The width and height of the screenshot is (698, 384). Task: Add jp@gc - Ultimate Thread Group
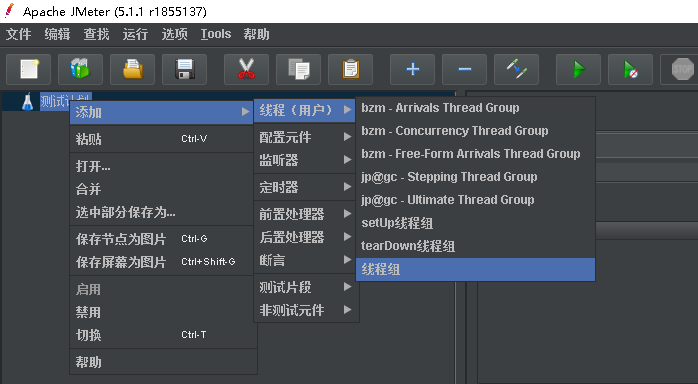click(x=475, y=200)
